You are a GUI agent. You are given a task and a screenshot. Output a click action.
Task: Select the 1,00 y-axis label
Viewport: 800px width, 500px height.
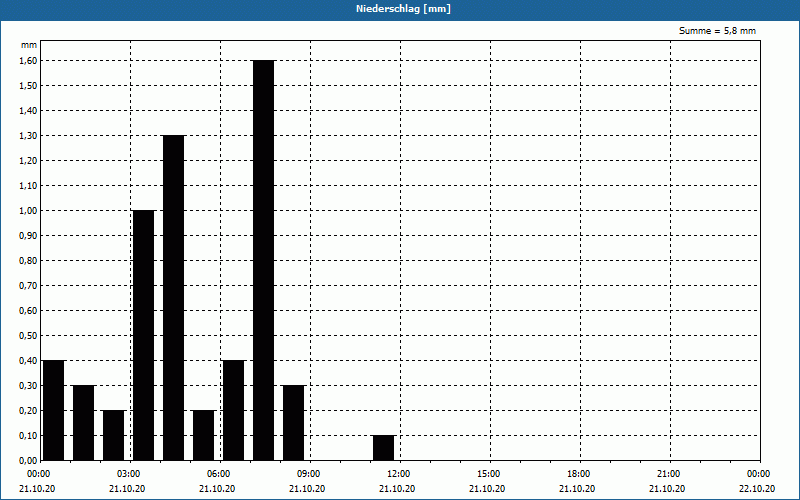(28, 211)
